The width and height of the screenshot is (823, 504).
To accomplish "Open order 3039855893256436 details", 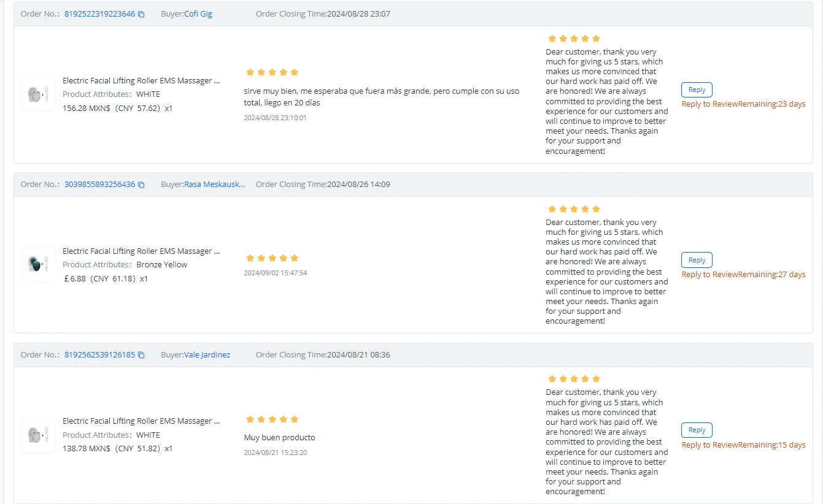I will [99, 185].
